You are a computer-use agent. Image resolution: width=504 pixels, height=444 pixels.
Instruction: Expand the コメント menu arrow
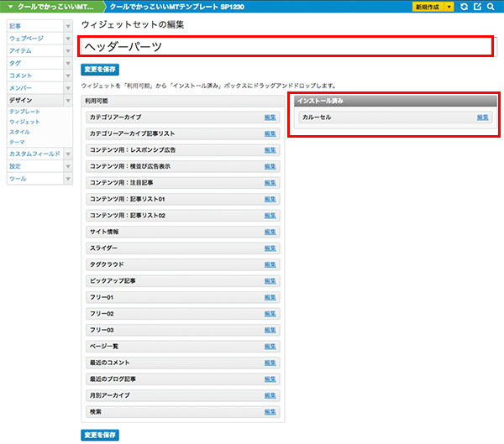click(x=68, y=76)
